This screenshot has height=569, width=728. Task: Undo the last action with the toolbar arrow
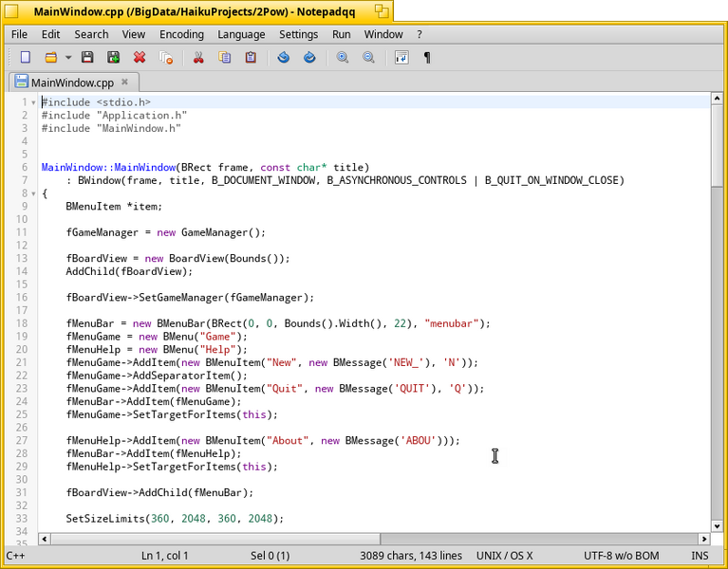[283, 58]
